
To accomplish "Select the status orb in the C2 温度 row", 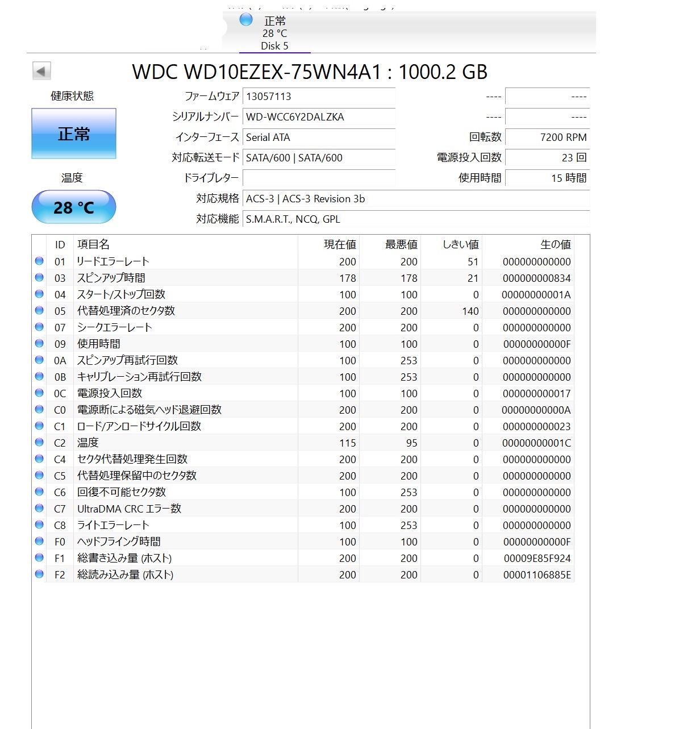I will 39,442.
